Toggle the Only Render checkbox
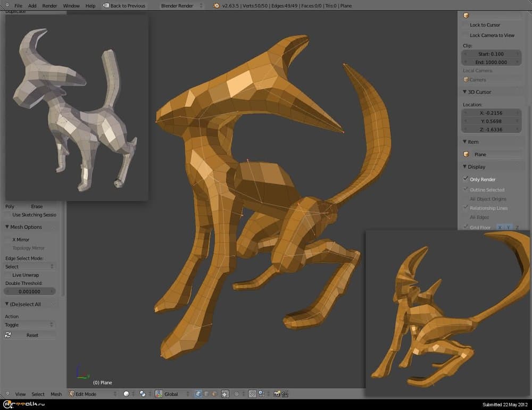532x410 pixels. pyautogui.click(x=465, y=179)
